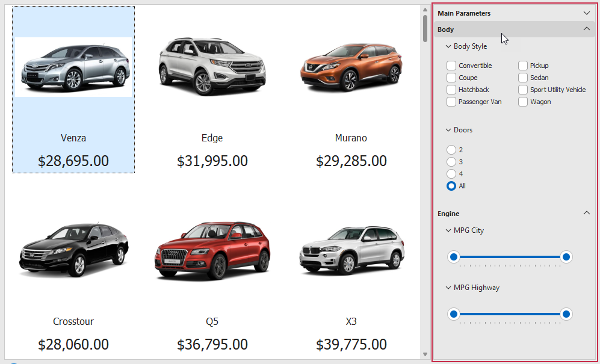
Task: Select the BMW X3 car image
Action: [x=351, y=250]
